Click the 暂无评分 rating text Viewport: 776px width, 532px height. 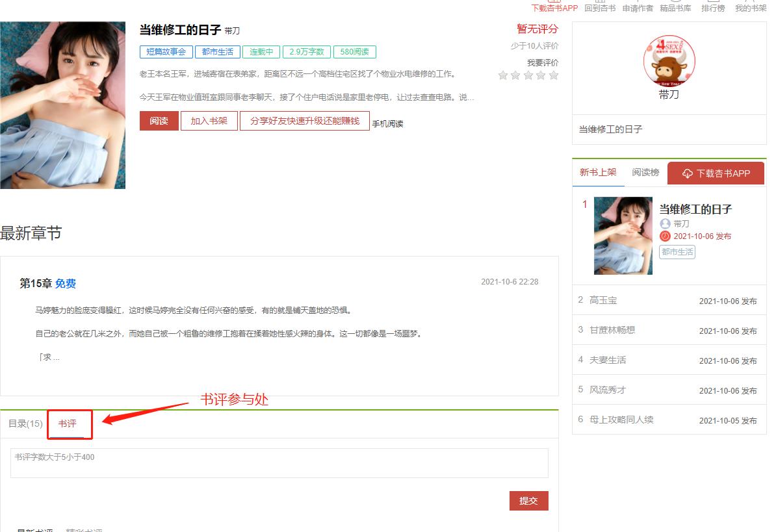click(x=537, y=29)
